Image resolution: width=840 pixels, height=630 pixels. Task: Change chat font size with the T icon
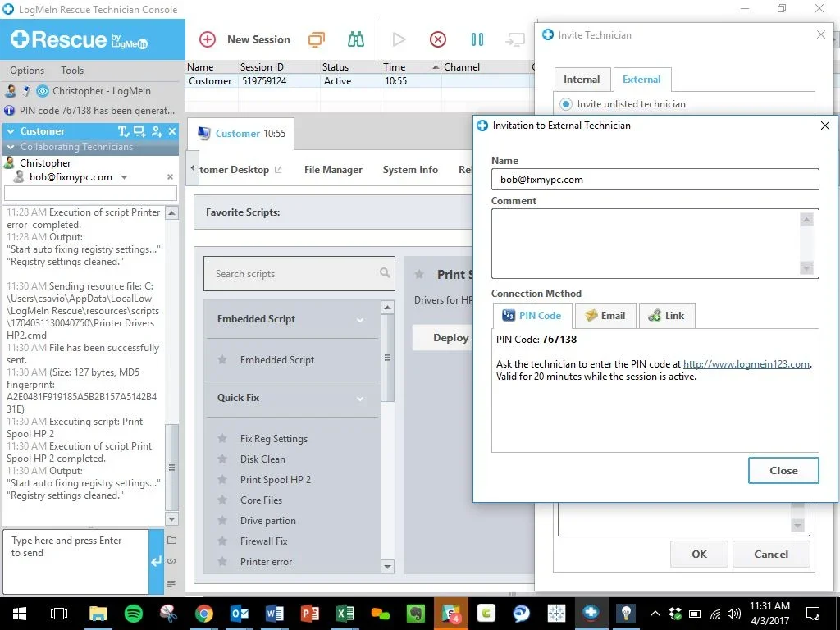pos(121,131)
